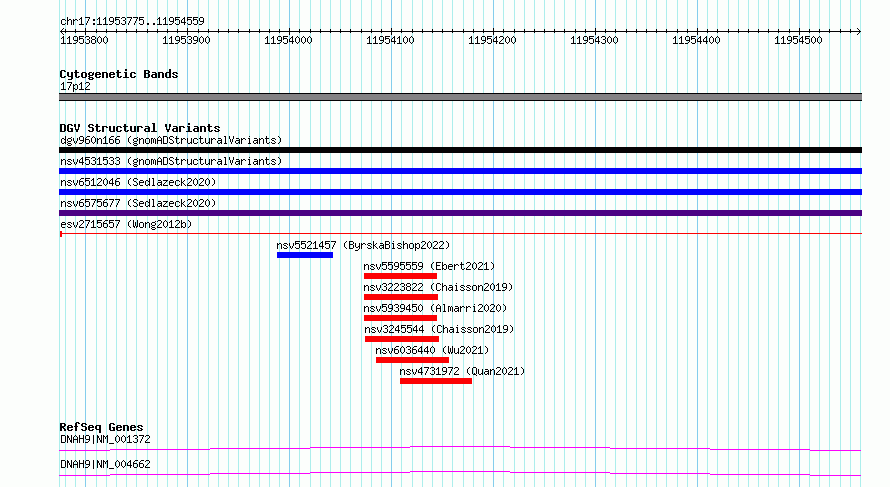Click ruler position 11953800
Image resolution: width=890 pixels, height=487 pixels.
pos(85,40)
